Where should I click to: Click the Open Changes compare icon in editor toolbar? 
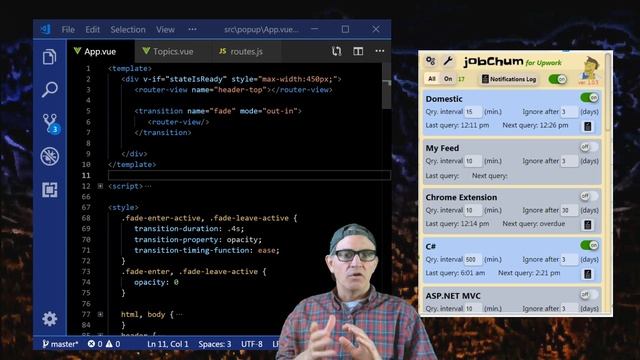pos(336,51)
